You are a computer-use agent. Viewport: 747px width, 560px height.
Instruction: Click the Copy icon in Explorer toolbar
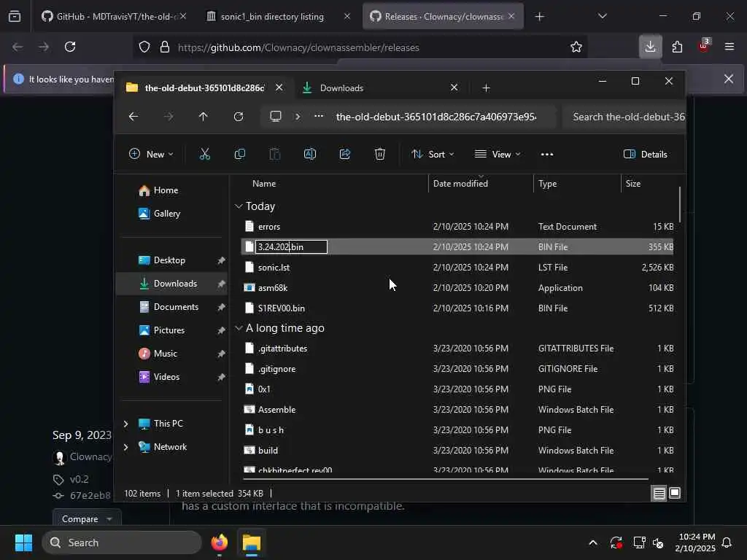(239, 155)
